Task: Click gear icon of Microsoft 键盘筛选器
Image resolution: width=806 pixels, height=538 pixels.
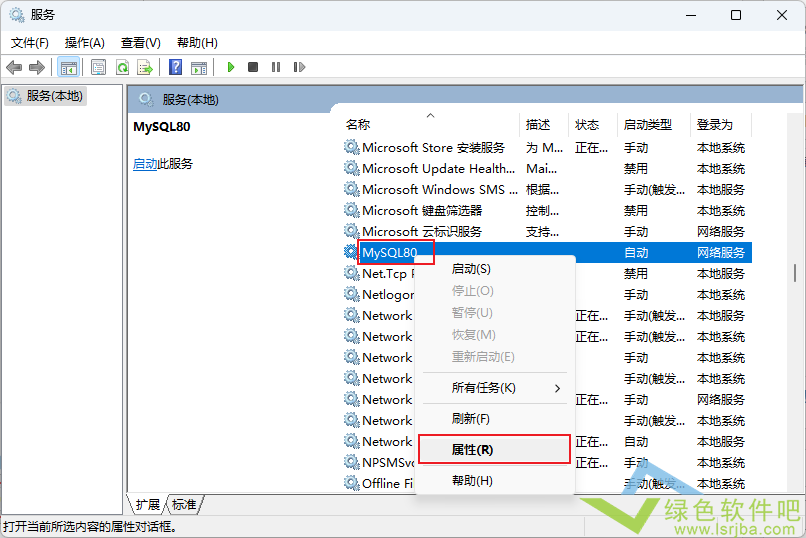Action: point(352,211)
